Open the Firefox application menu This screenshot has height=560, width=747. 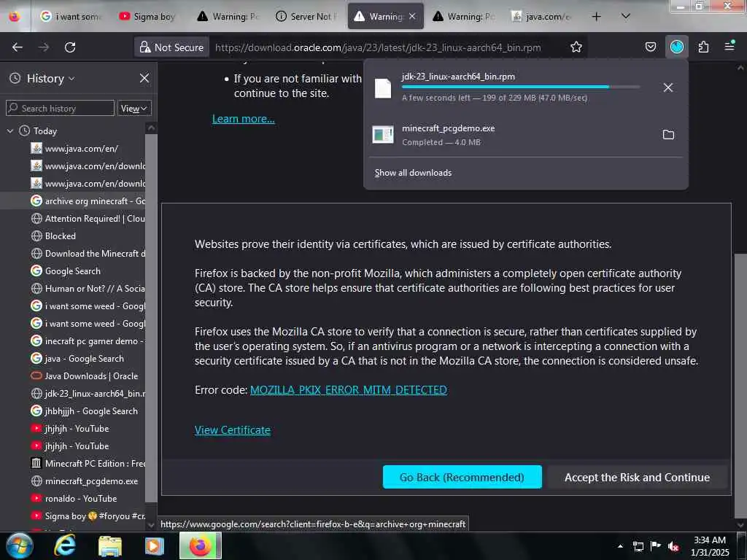coord(729,46)
